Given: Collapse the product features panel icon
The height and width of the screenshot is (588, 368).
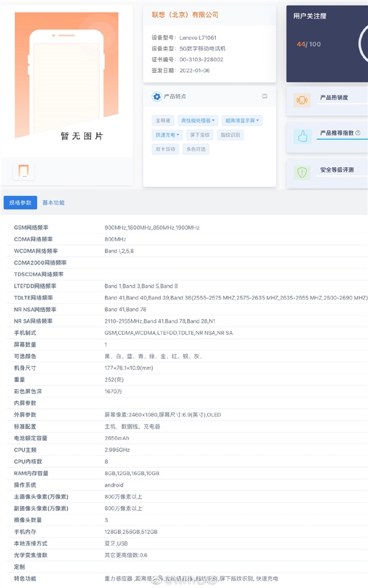Looking at the screenshot, I should tap(265, 96).
